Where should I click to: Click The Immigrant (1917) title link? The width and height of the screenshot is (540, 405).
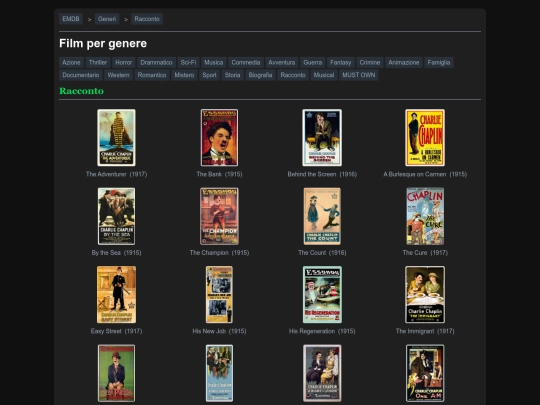[x=425, y=331]
